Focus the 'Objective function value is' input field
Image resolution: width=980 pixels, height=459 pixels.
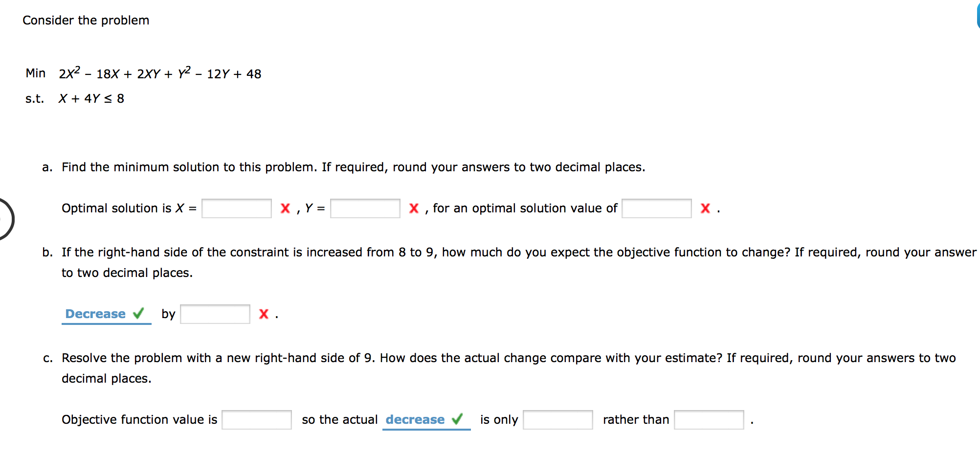coord(257,420)
